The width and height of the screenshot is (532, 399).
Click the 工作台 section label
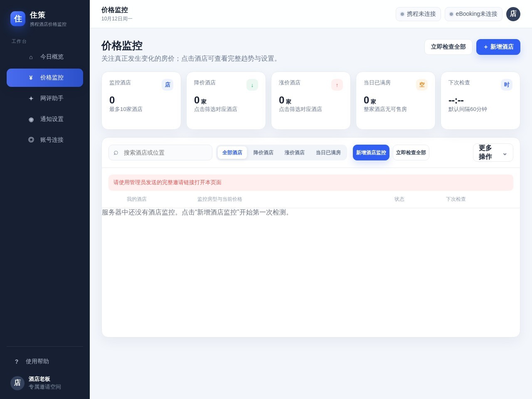(19, 42)
